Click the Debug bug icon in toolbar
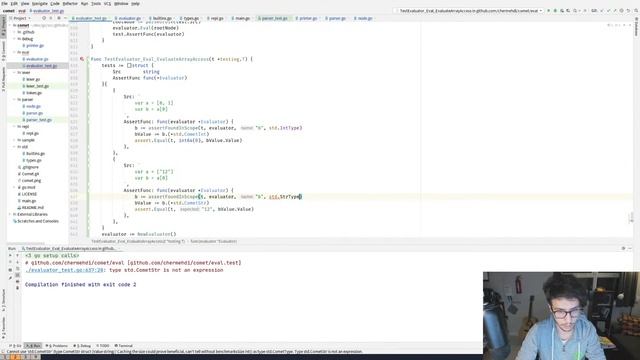Image resolution: width=640 pixels, height=360 pixels. click(x=555, y=11)
